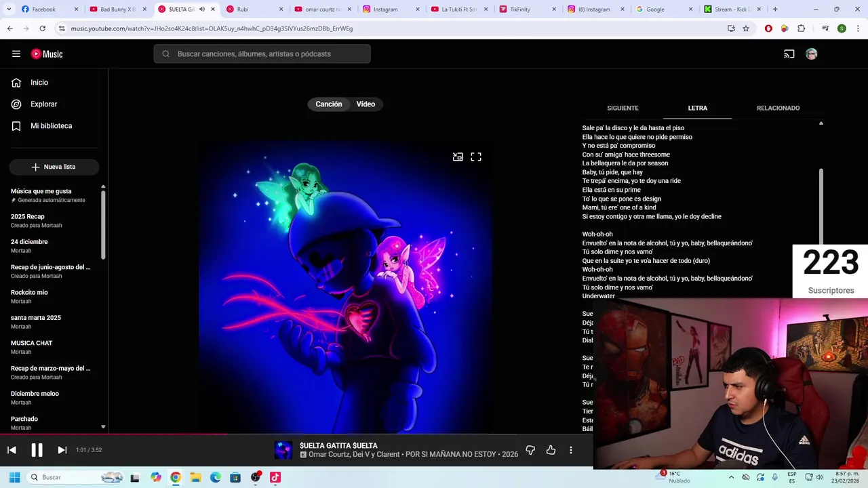The height and width of the screenshot is (488, 868).
Task: Open the Relacionado tab
Action: (778, 108)
